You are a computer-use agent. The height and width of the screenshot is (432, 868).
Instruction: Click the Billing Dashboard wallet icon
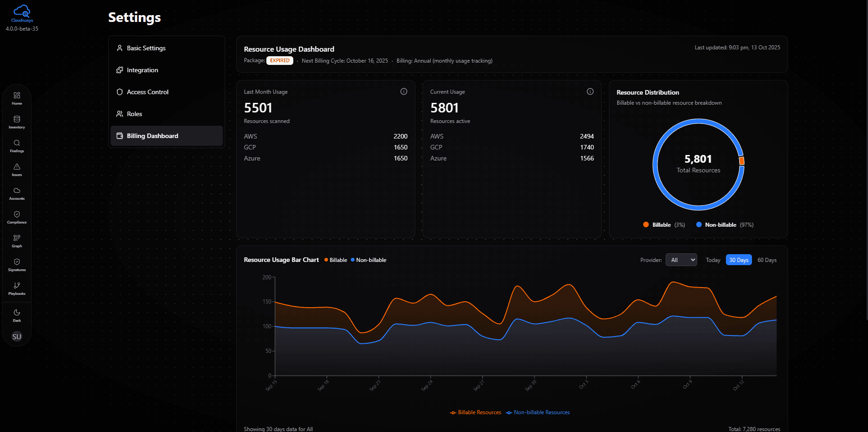120,136
